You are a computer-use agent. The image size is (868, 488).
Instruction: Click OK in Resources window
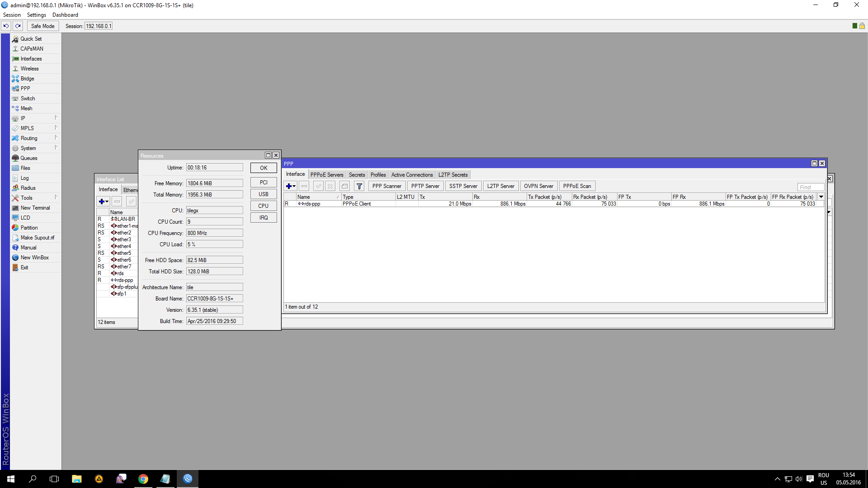tap(264, 168)
